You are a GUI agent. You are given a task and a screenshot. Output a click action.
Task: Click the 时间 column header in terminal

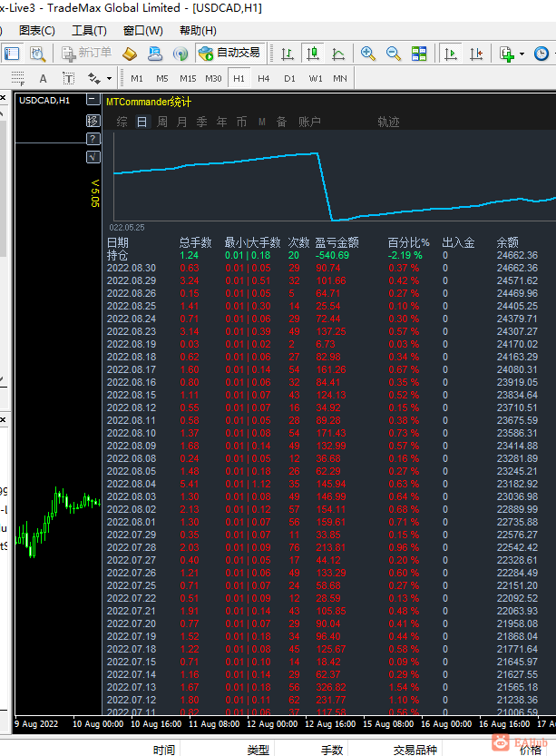pyautogui.click(x=164, y=750)
